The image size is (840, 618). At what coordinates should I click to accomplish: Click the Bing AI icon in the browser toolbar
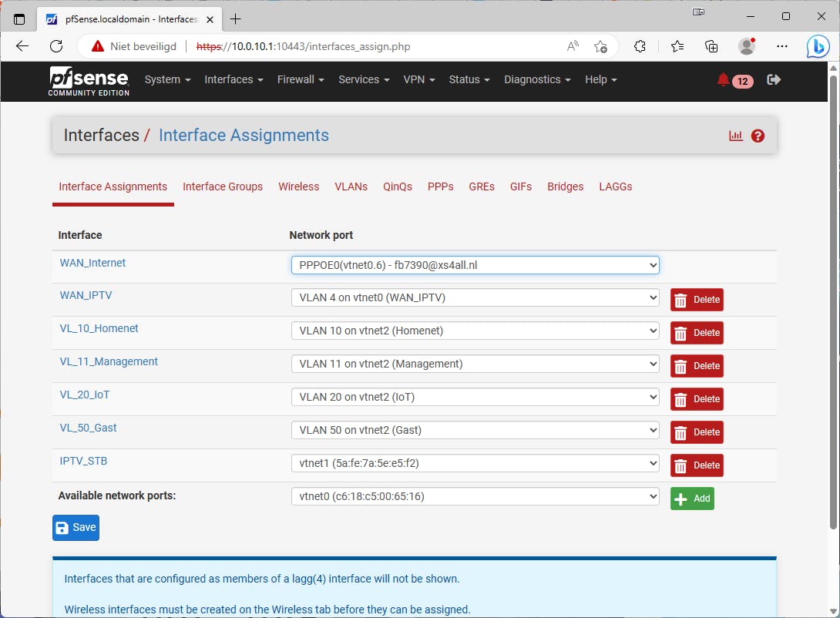pyautogui.click(x=817, y=46)
